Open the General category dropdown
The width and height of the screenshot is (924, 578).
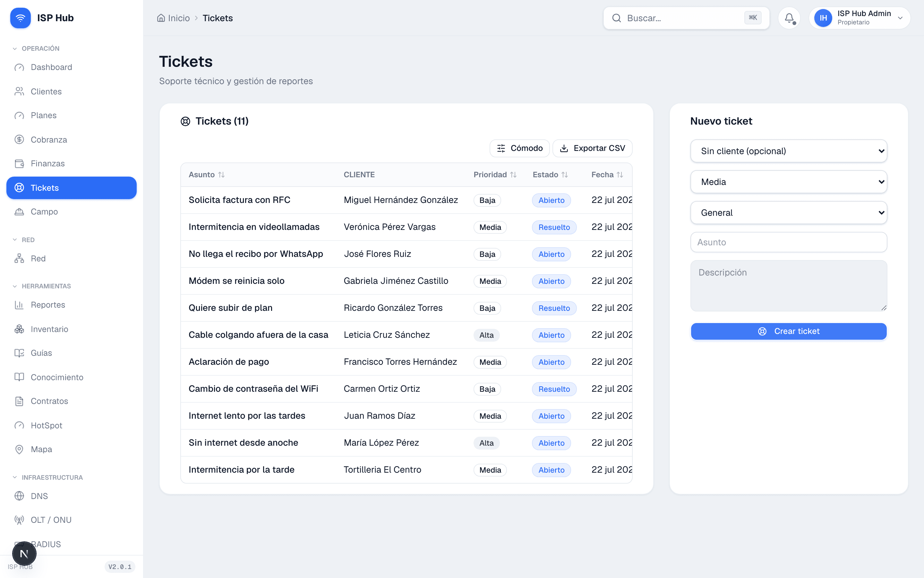tap(789, 213)
